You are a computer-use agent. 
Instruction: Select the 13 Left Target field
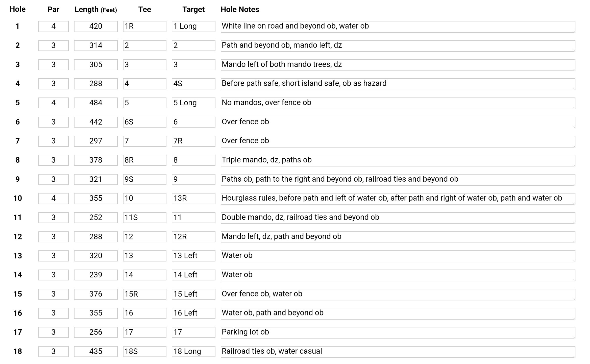193,256
